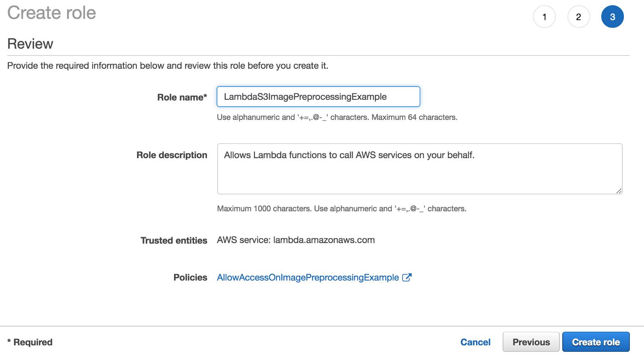Go to step 1 of the wizard
644x357 pixels.
click(x=544, y=17)
